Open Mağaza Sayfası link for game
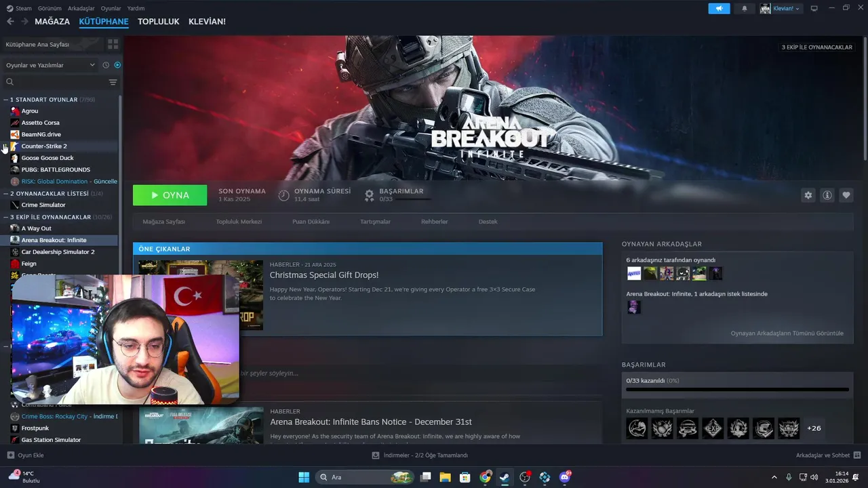This screenshot has width=868, height=488. point(163,222)
